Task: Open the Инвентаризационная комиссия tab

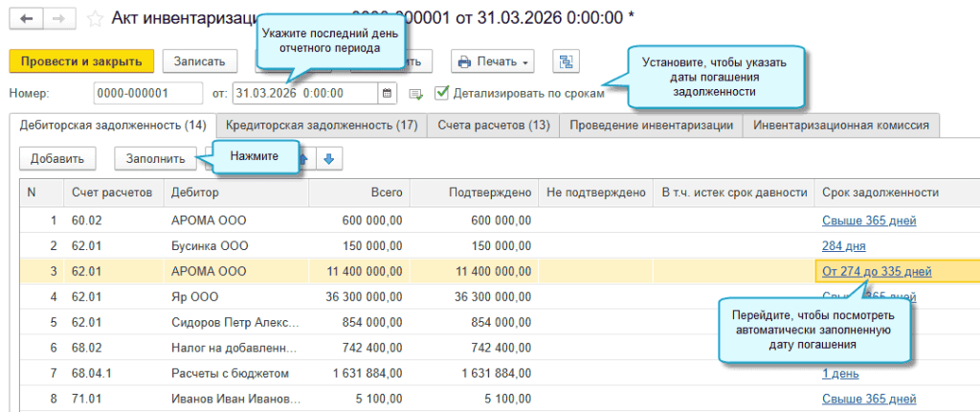Action: coord(842,125)
